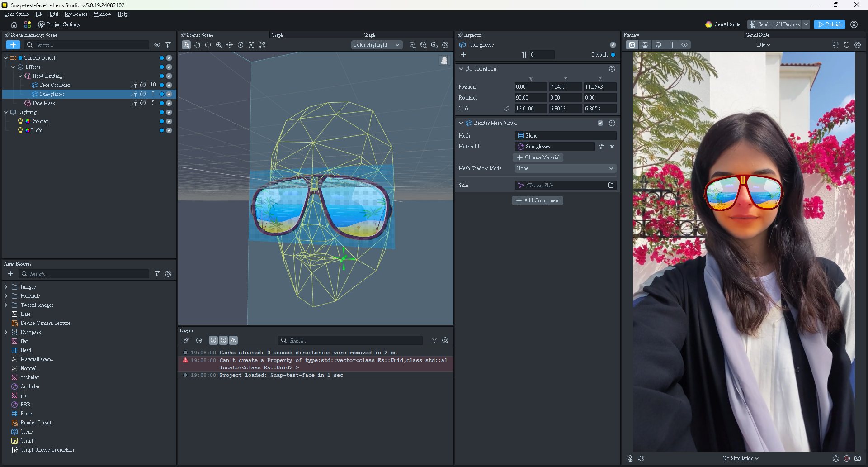Open the Color Highlight dropdown
Image resolution: width=868 pixels, height=467 pixels.
[376, 45]
